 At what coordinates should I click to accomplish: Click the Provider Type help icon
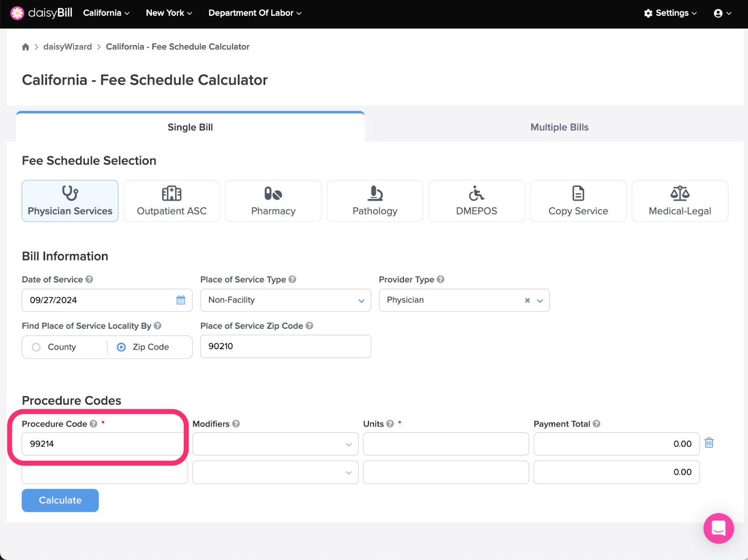pos(440,279)
